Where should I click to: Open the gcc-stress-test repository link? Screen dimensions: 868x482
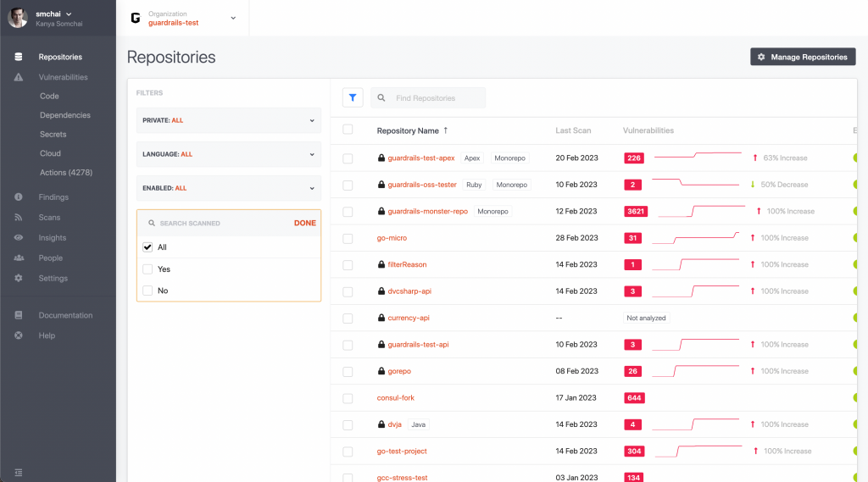coord(402,478)
